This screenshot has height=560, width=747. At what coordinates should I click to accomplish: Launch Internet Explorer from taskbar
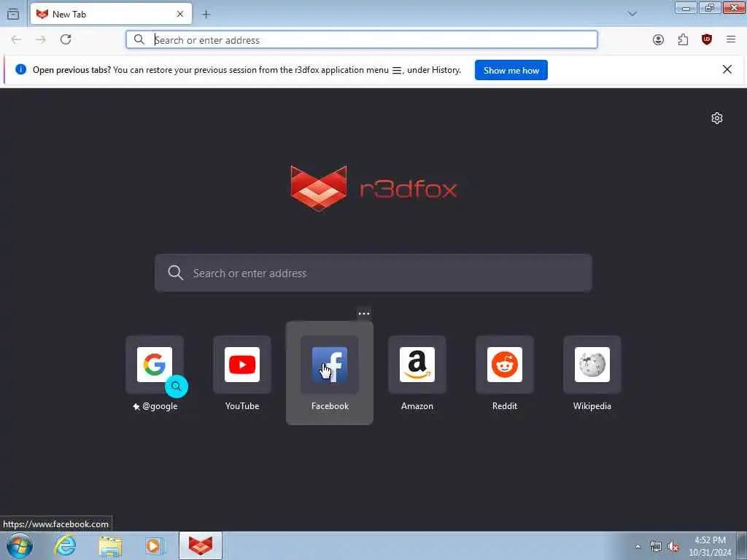click(65, 545)
